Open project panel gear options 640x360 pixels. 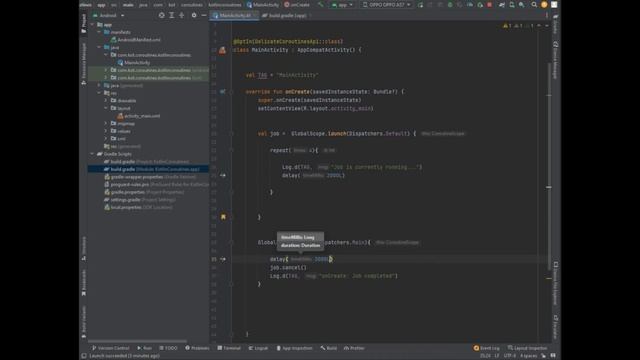(x=194, y=16)
